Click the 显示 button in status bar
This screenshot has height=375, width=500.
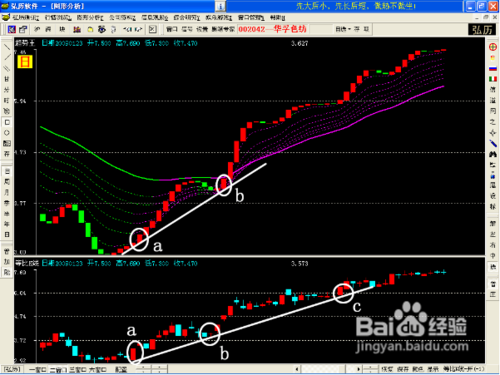tap(433, 369)
